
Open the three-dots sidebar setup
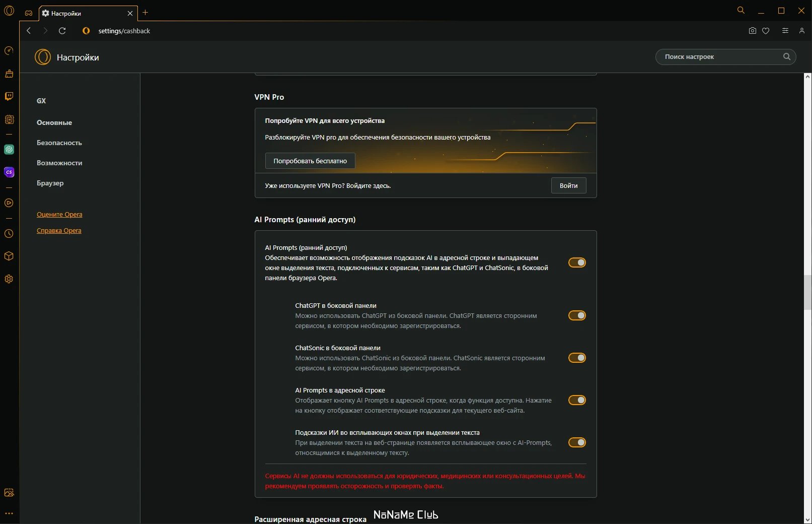pos(9,514)
